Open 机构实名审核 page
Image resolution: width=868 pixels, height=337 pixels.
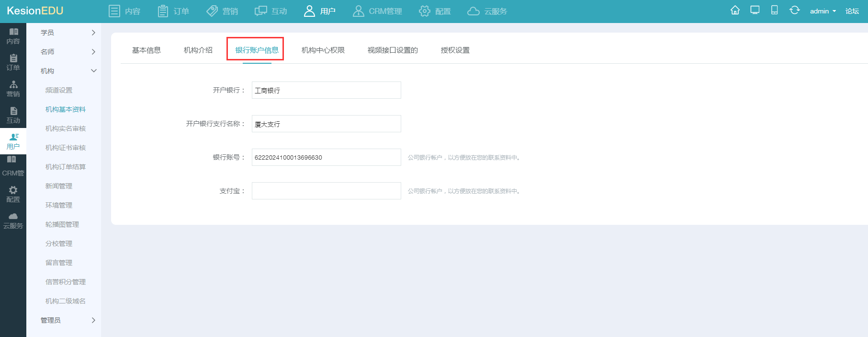(66, 128)
